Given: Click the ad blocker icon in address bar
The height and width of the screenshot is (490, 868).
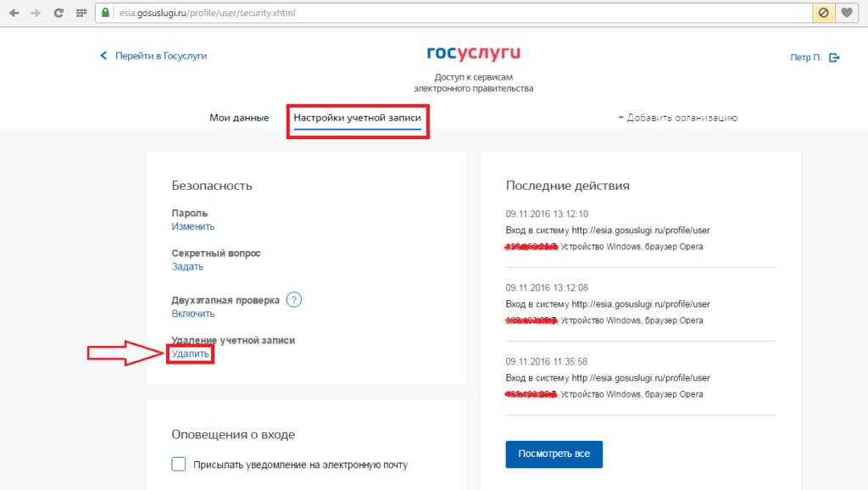Looking at the screenshot, I should (x=823, y=13).
